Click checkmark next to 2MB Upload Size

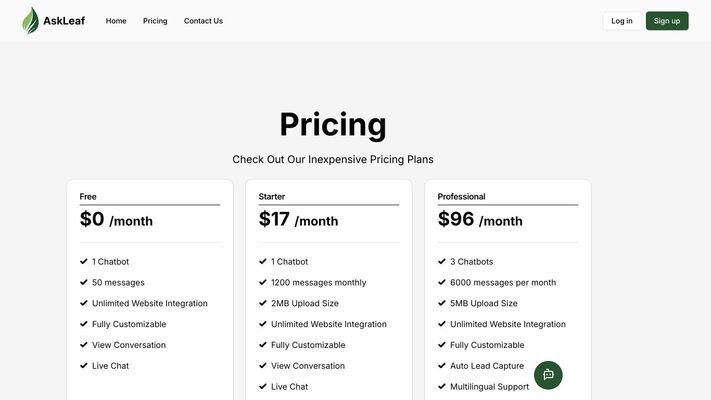[x=263, y=303]
